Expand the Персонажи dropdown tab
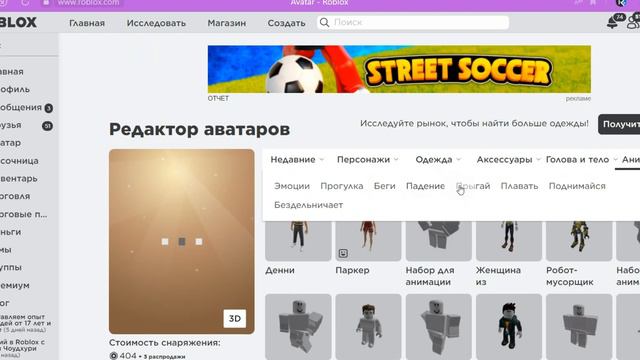 click(367, 160)
